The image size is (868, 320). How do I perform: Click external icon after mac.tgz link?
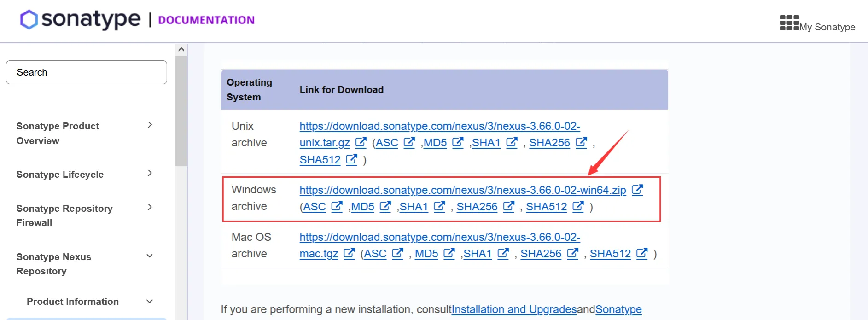(x=350, y=254)
